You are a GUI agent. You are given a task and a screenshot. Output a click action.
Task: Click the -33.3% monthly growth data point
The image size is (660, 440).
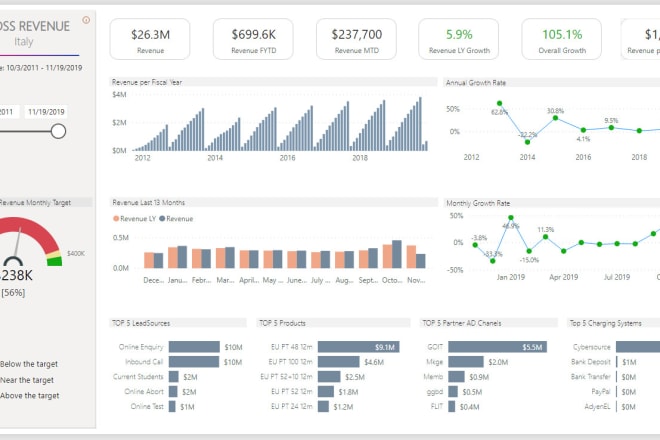point(492,261)
